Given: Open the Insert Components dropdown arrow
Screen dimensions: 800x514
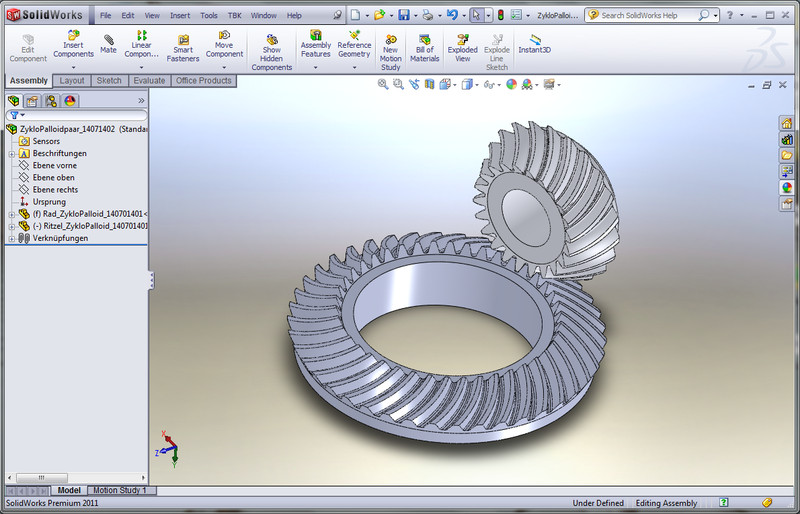Looking at the screenshot, I should pos(73,67).
